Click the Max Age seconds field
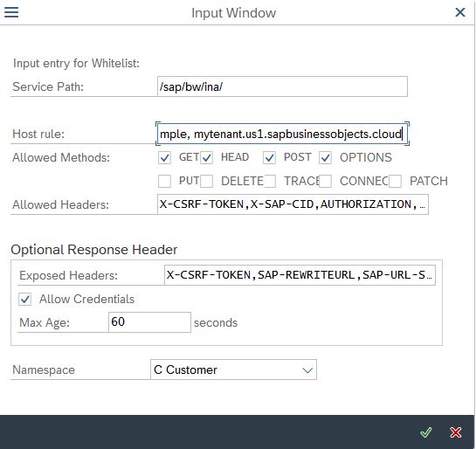 pos(149,322)
